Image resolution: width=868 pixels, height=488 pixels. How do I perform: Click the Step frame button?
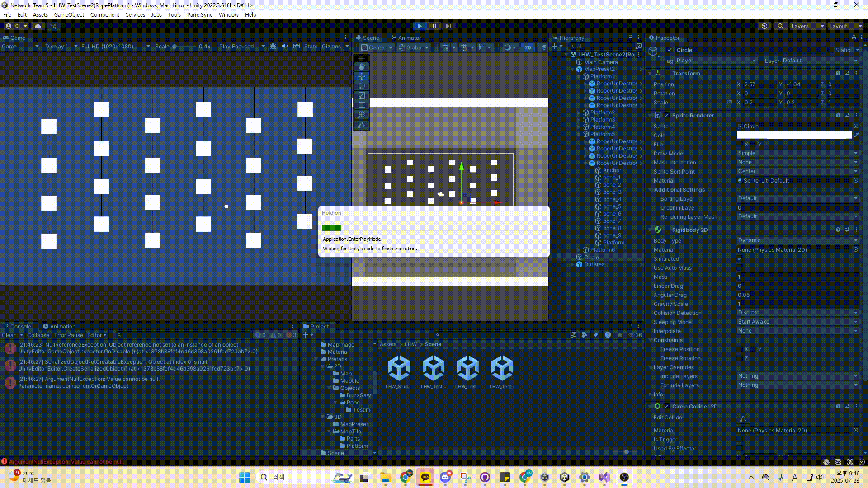pos(448,26)
